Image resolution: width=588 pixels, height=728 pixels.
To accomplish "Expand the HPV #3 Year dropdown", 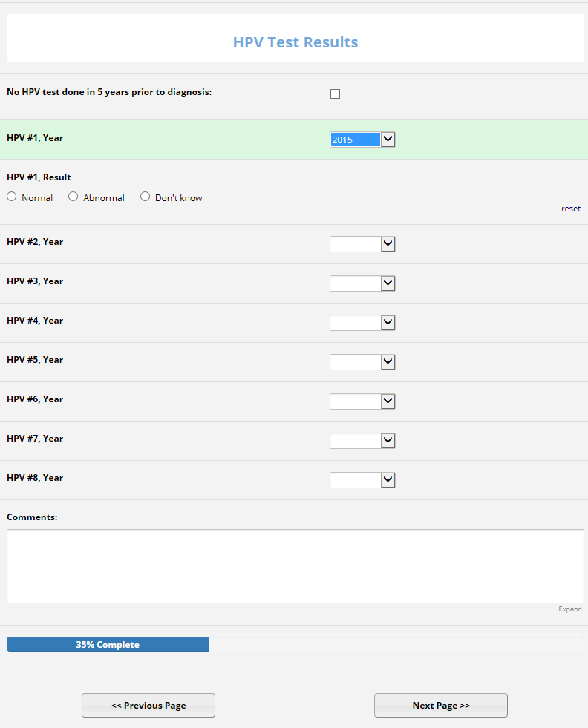I will pyautogui.click(x=362, y=283).
